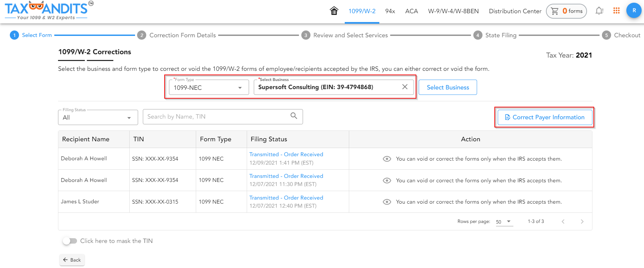Open the W-9/W-4/W-8BEN tab
The height and width of the screenshot is (268, 644).
(453, 11)
